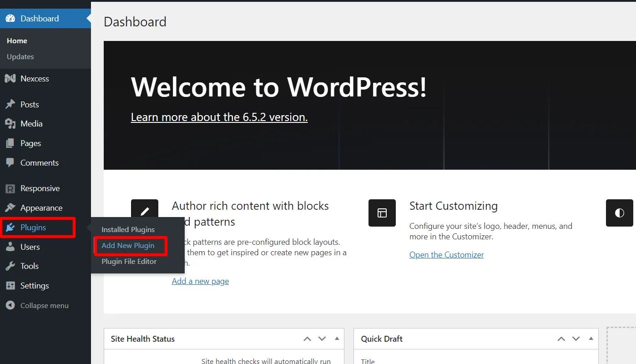Open Plugin File Editor submenu item
The image size is (636, 364).
[x=129, y=262]
